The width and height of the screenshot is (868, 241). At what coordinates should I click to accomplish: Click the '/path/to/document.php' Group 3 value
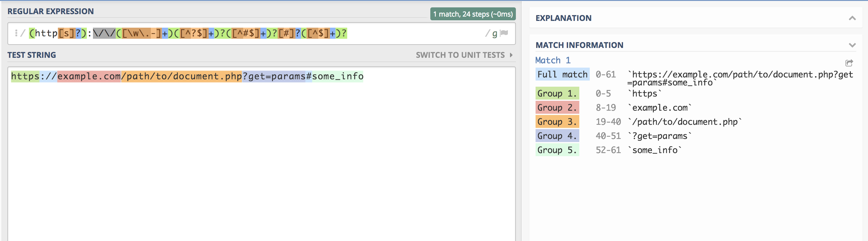coord(685,121)
